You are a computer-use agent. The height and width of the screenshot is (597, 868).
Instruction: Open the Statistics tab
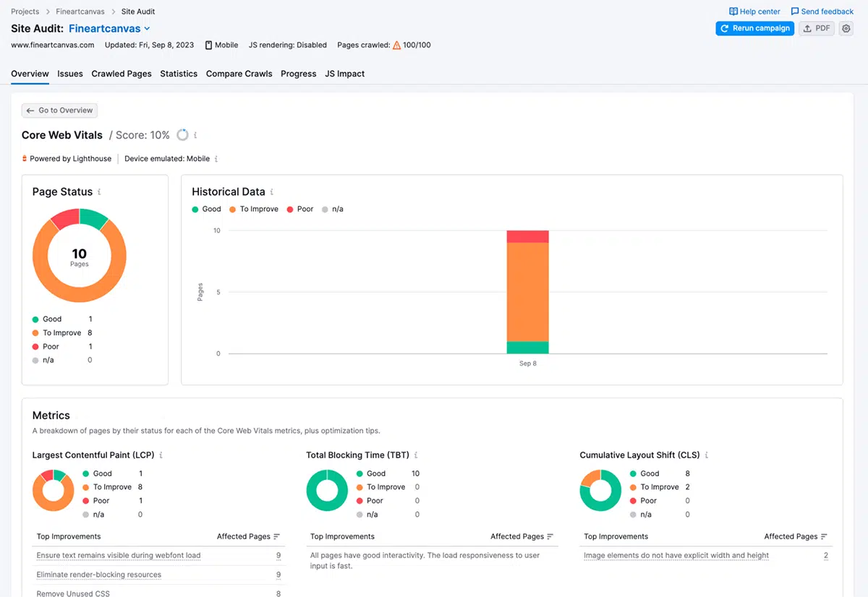pyautogui.click(x=179, y=74)
